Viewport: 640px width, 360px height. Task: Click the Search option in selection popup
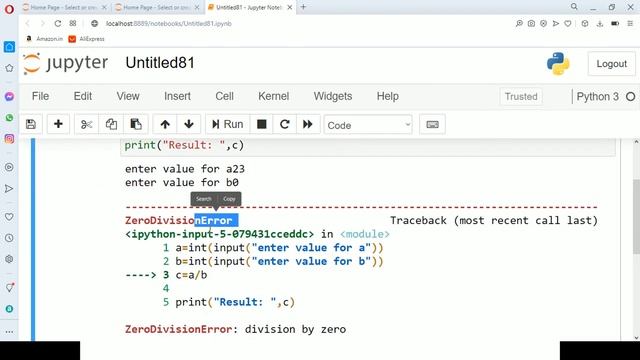tap(204, 199)
